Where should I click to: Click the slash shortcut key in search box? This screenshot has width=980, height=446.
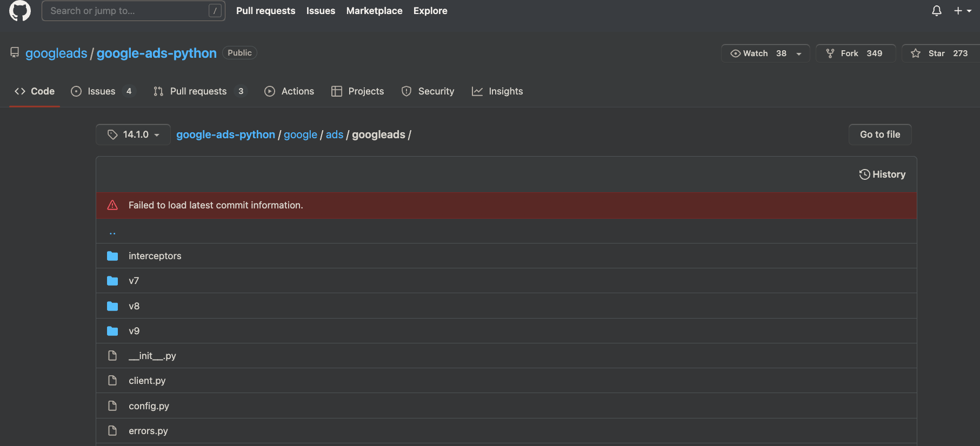215,11
